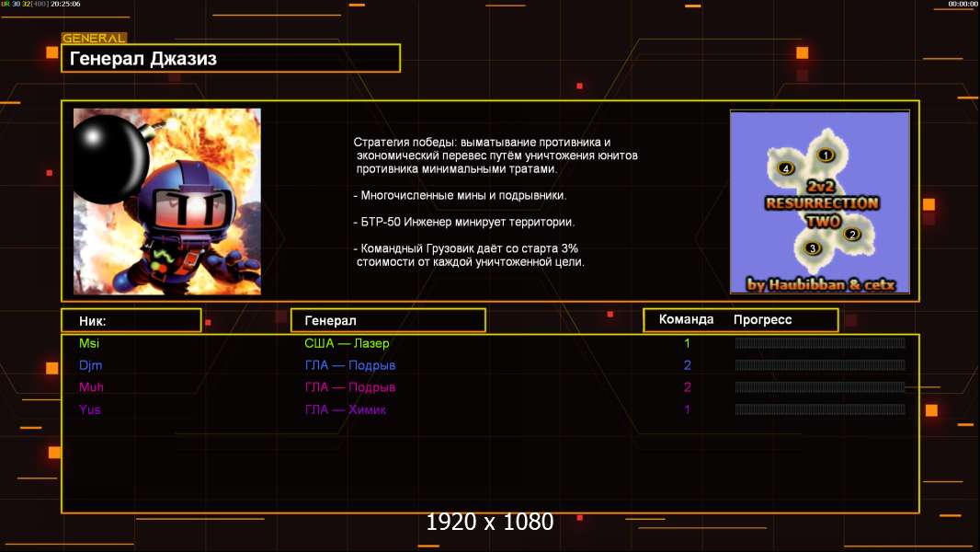Image resolution: width=980 pixels, height=552 pixels.
Task: Click the Ник: column header
Action: tap(131, 321)
